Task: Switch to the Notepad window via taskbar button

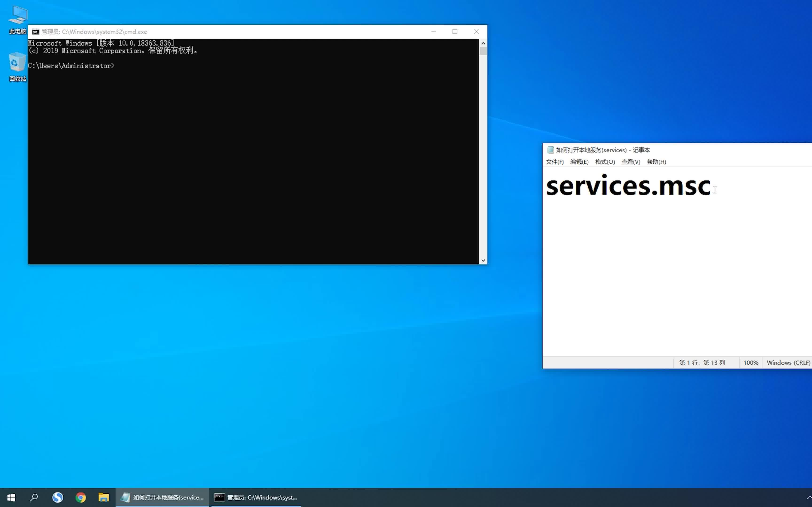Action: 163,497
